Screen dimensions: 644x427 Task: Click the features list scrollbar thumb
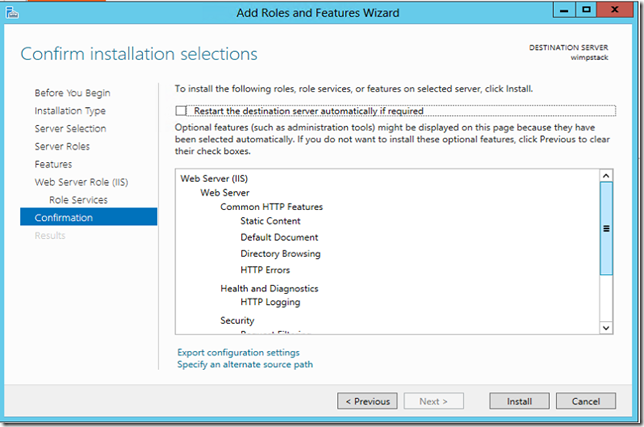tap(606, 228)
